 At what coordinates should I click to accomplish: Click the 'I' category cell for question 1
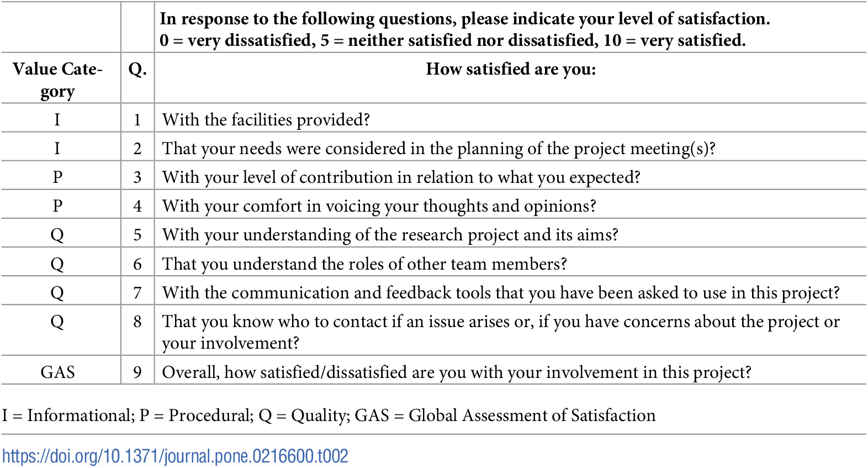click(57, 120)
